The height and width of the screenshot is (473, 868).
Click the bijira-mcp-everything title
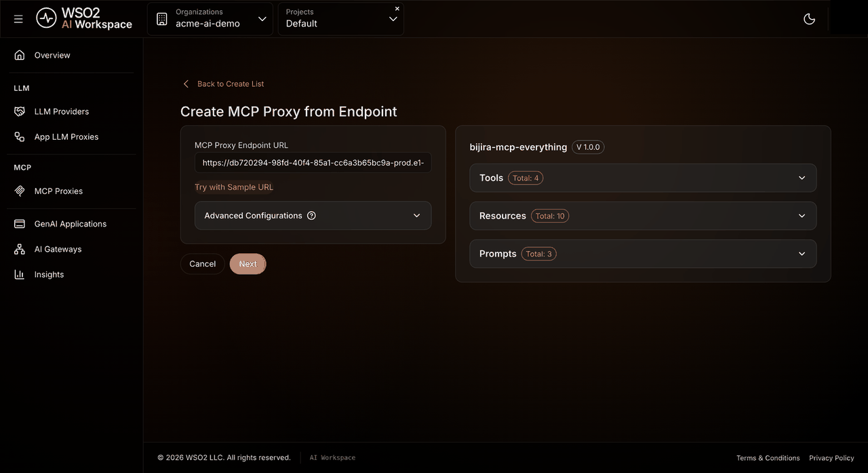click(518, 147)
